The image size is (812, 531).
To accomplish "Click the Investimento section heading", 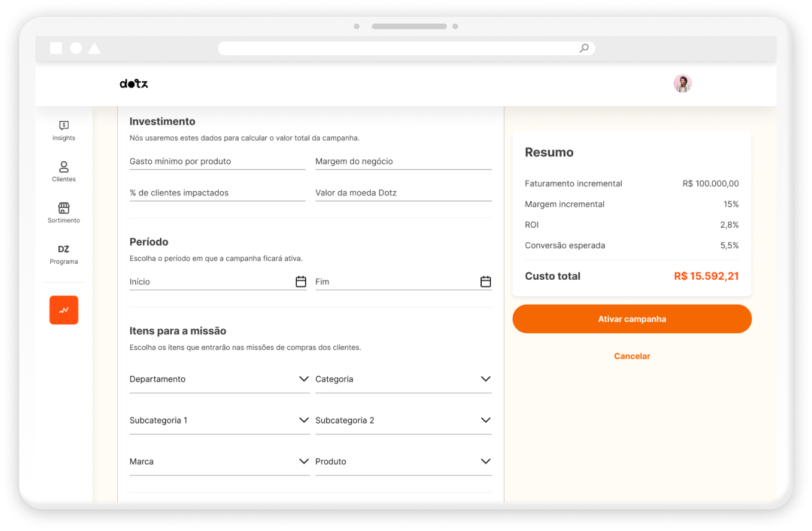I will coord(162,122).
